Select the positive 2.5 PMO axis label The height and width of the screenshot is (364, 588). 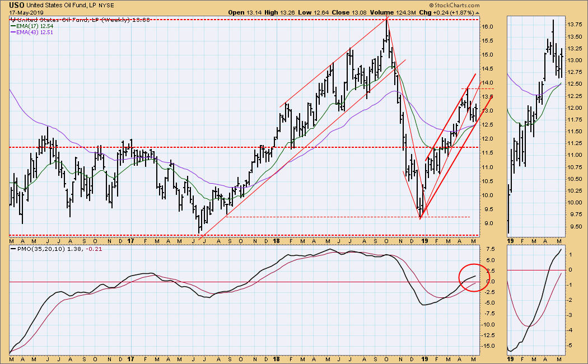(490, 271)
